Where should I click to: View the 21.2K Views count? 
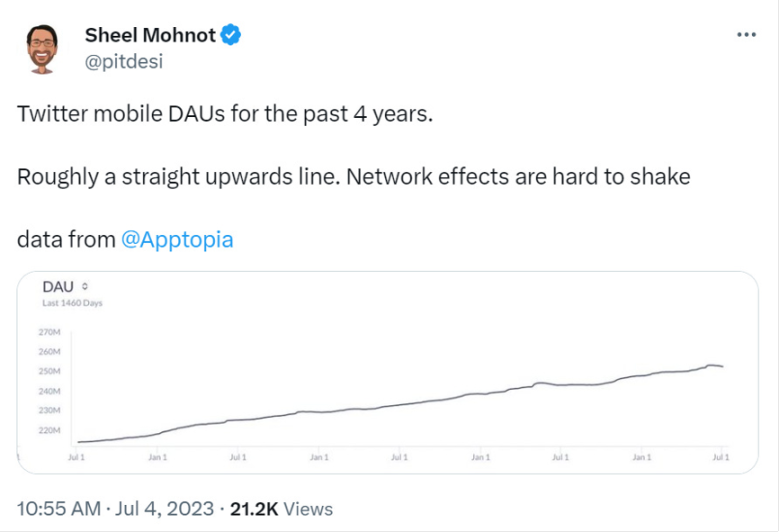(281, 509)
